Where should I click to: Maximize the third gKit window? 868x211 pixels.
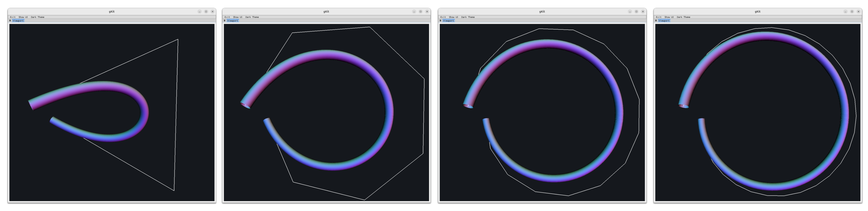coord(636,11)
